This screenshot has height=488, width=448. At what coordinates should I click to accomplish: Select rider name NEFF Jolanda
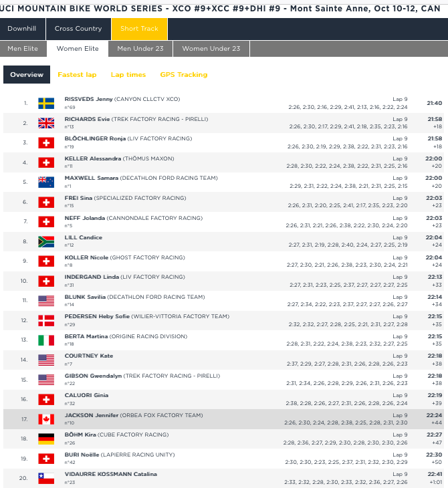pyautogui.click(x=85, y=218)
